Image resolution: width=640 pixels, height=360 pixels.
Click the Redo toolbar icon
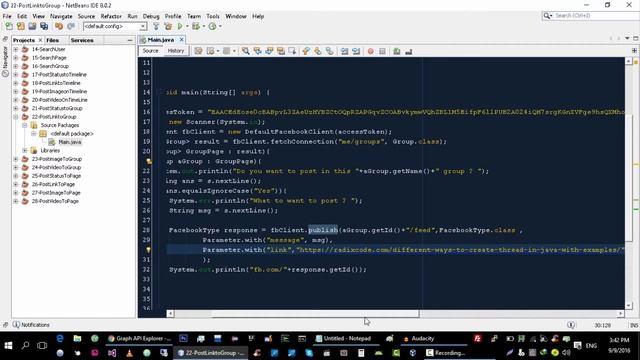[x=71, y=26]
